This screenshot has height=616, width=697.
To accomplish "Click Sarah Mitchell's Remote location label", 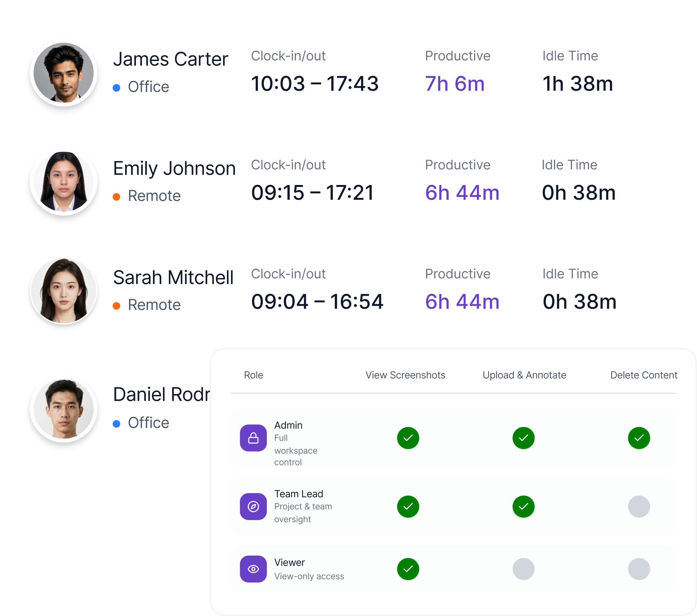I will pos(154,305).
